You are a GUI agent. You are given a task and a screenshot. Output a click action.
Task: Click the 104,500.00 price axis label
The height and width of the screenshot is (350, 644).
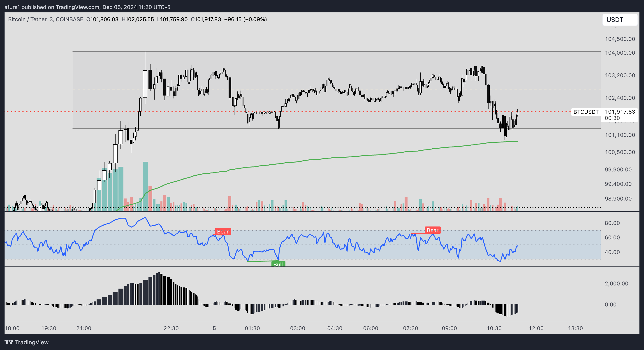pyautogui.click(x=620, y=39)
